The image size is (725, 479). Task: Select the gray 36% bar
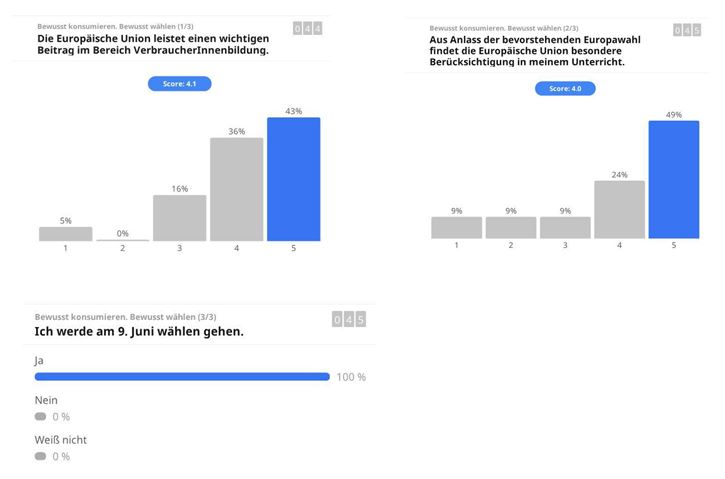point(236,189)
